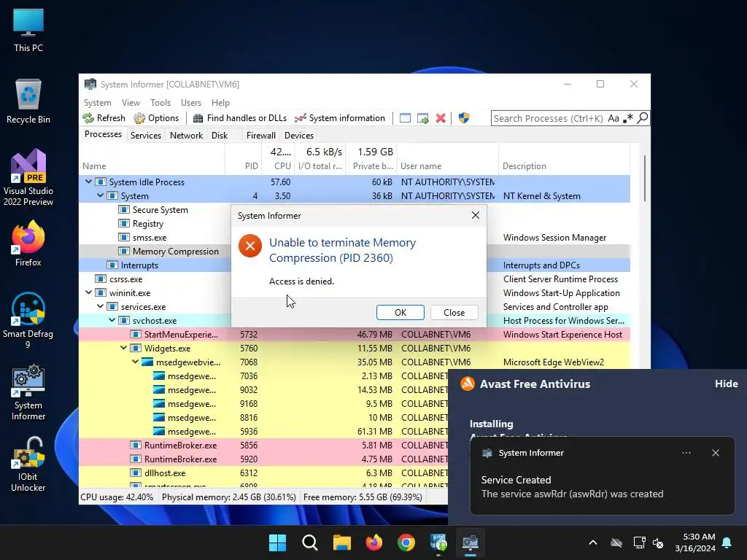This screenshot has width=747, height=560.
Task: Click the shield administrator toolbar icon
Action: click(x=463, y=118)
